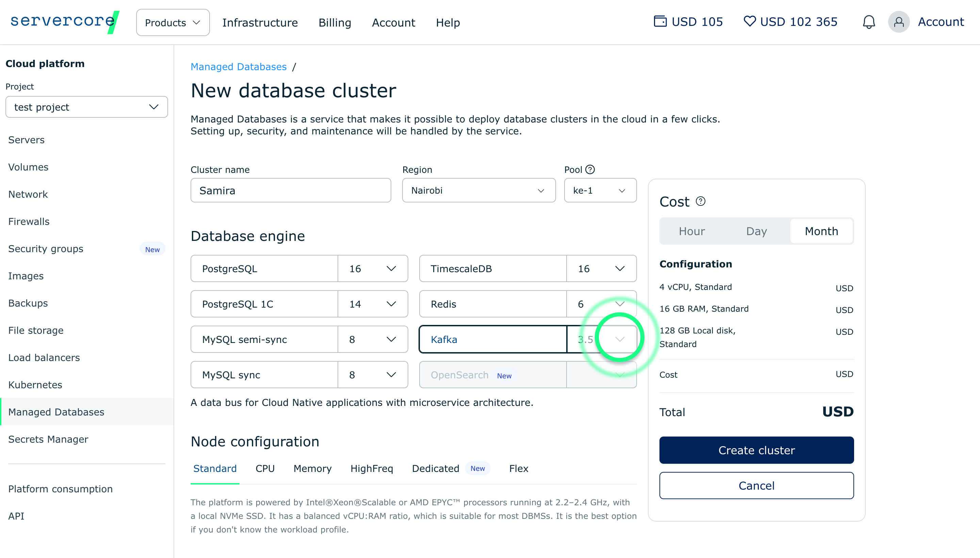This screenshot has height=558, width=980.
Task: Click the heart bonus balance icon
Action: (749, 21)
